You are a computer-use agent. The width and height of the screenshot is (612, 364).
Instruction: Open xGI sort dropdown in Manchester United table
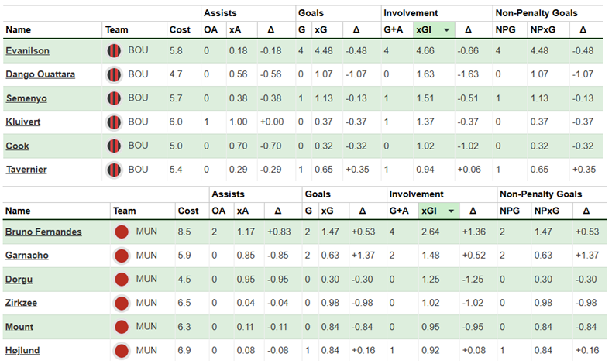451,211
